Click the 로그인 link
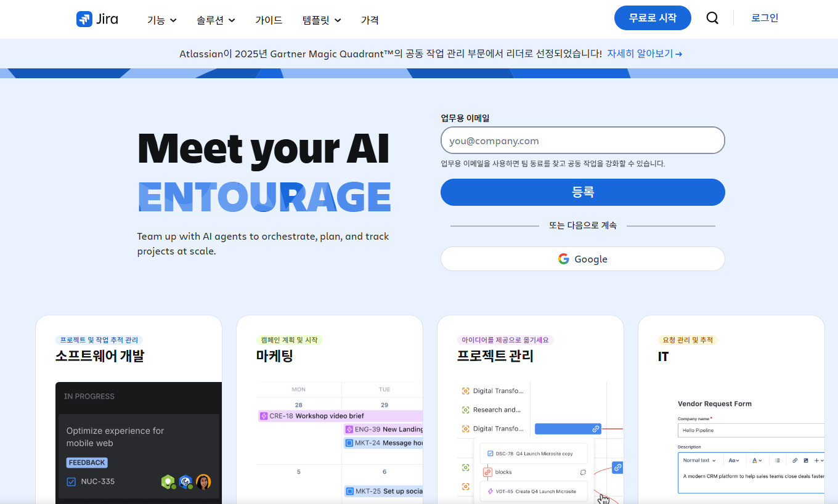Viewport: 838px width, 504px height. [765, 18]
